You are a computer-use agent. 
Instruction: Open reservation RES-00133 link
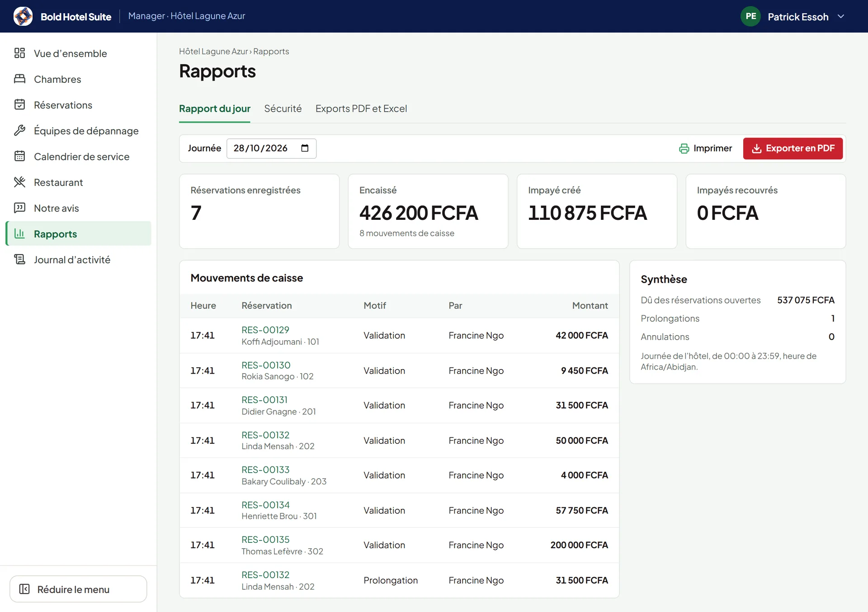point(265,470)
